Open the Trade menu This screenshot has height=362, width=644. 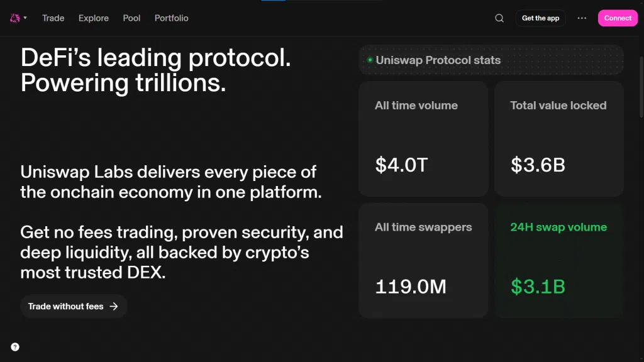pos(53,18)
